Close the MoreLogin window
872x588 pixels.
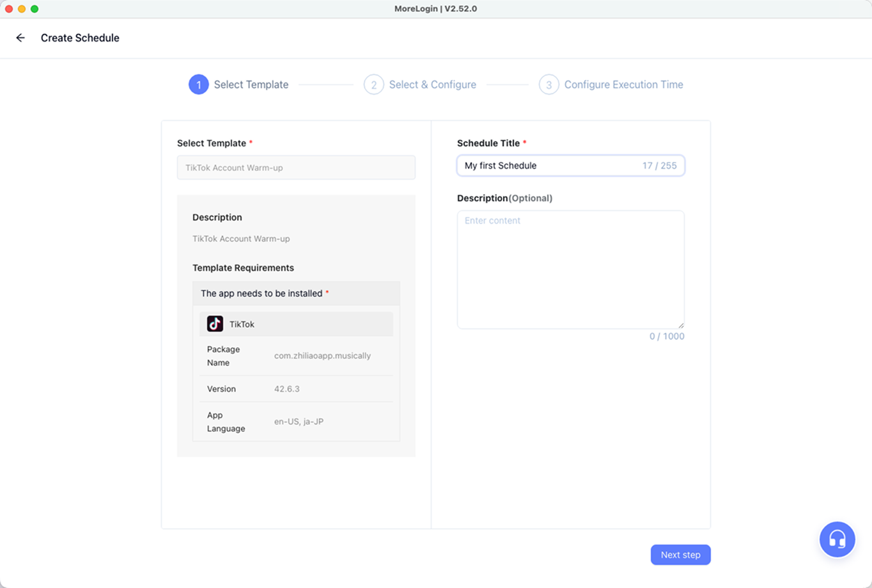9,9
